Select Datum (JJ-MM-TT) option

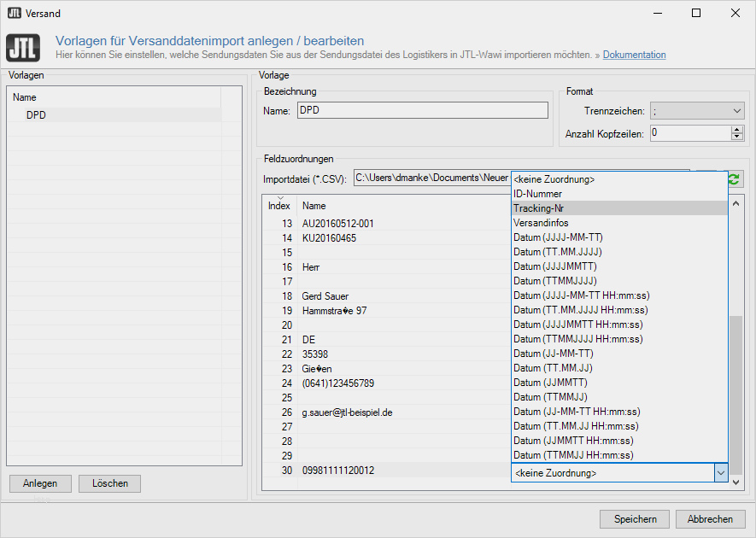click(619, 354)
